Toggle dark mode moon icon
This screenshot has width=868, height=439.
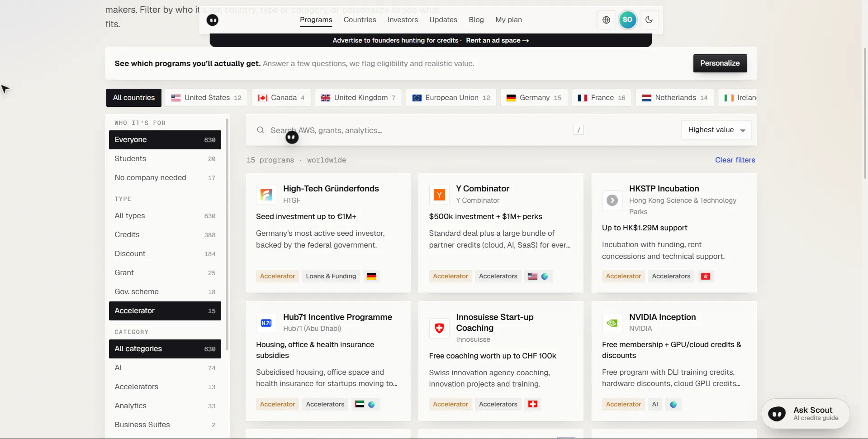649,20
